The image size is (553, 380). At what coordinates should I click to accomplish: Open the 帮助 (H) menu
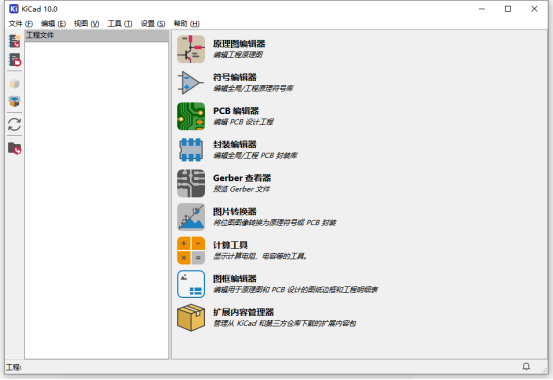click(187, 24)
